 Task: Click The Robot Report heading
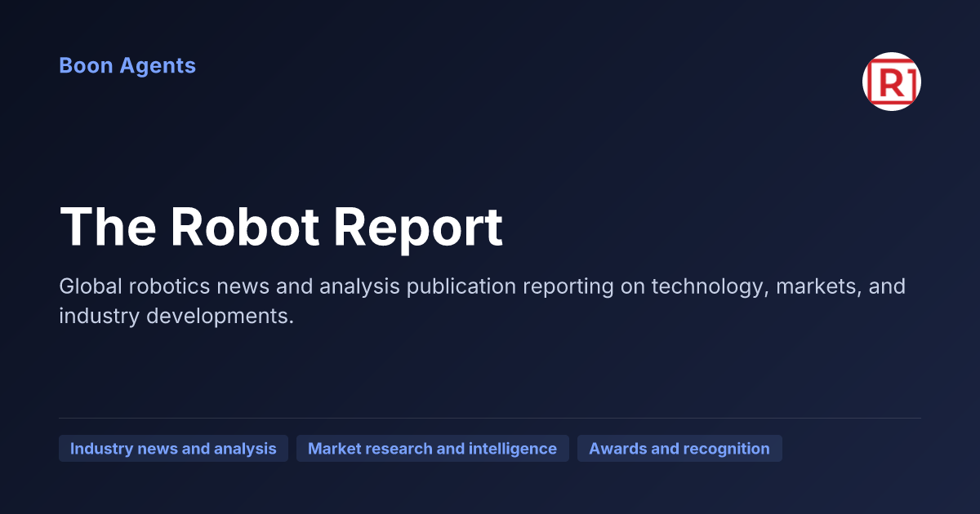click(281, 226)
